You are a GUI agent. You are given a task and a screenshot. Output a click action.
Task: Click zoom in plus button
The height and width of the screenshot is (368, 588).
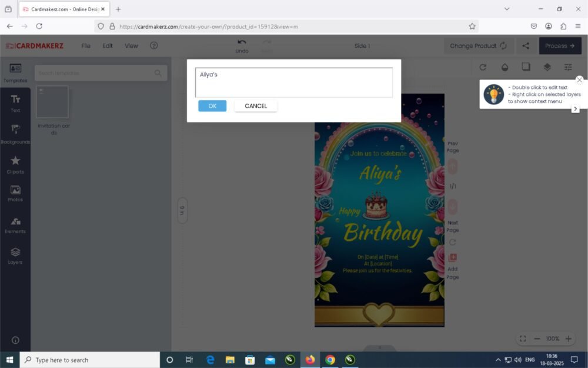tap(568, 339)
